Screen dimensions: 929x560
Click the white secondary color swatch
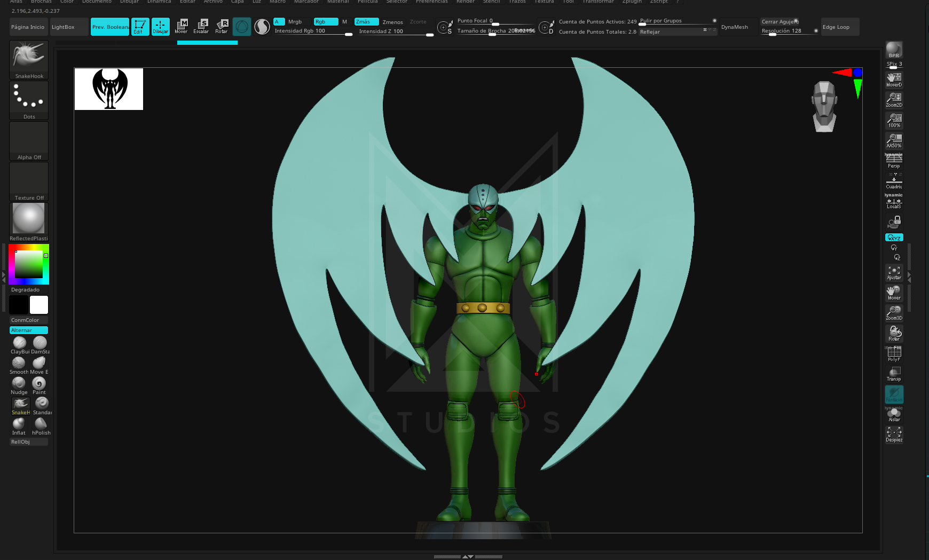[x=39, y=305]
